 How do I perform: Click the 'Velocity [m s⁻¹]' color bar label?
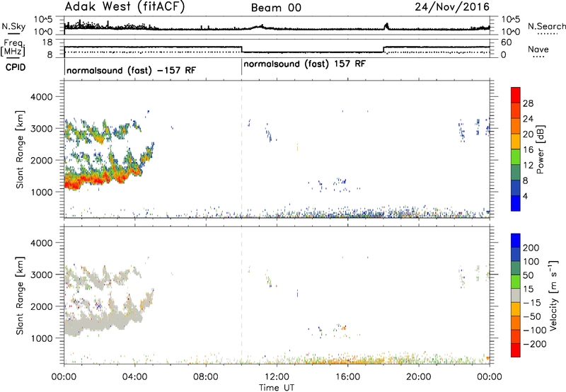click(x=553, y=295)
